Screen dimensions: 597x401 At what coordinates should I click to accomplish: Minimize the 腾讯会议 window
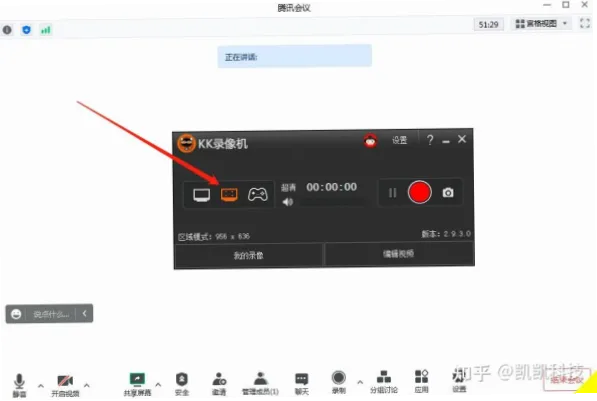click(547, 5)
